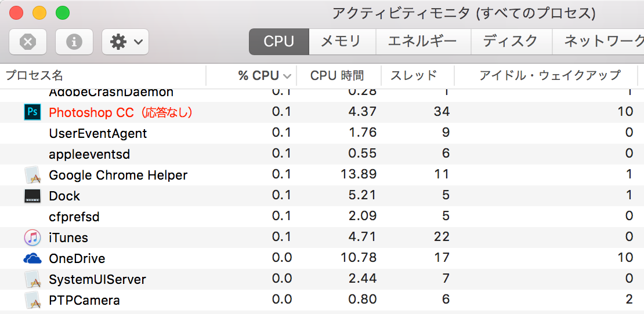Select the Google Chrome Helper process
The image size is (644, 314).
tap(118, 176)
